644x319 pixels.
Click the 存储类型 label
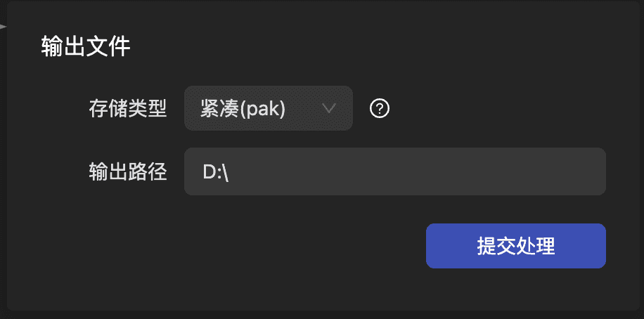click(x=127, y=109)
